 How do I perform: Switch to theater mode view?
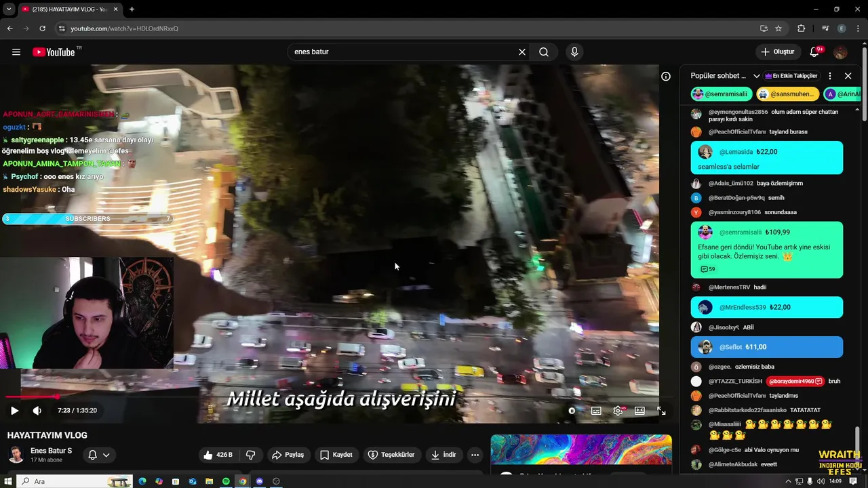click(639, 411)
